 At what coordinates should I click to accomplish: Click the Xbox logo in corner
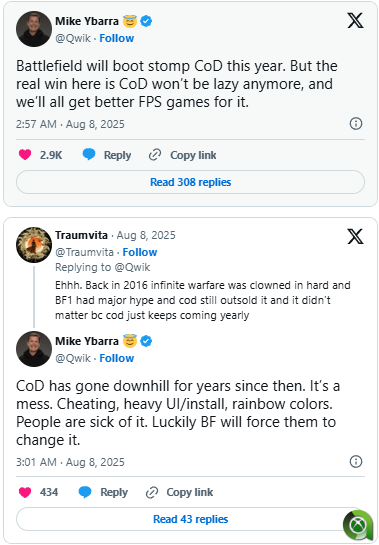[x=358, y=525]
